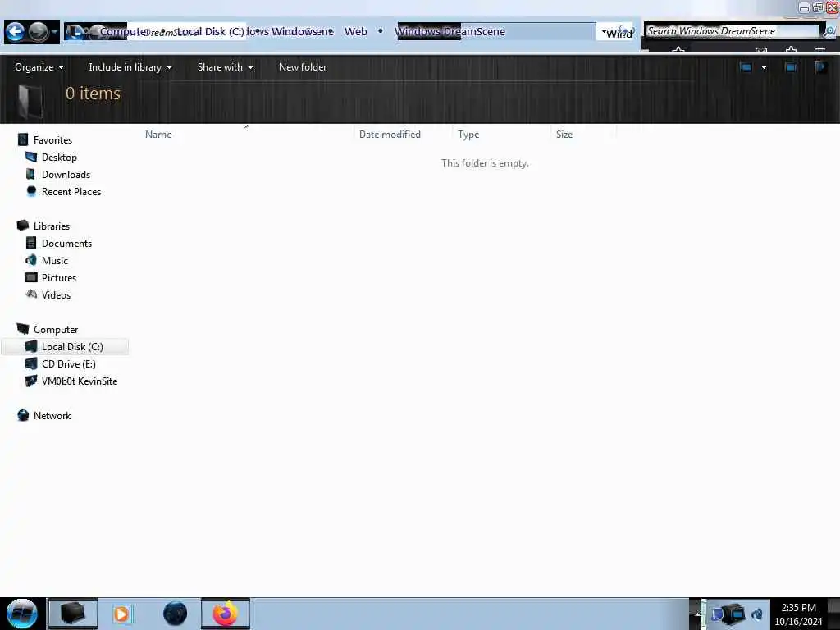Go forward with the Forward arrow button
The image size is (840, 630).
[38, 32]
